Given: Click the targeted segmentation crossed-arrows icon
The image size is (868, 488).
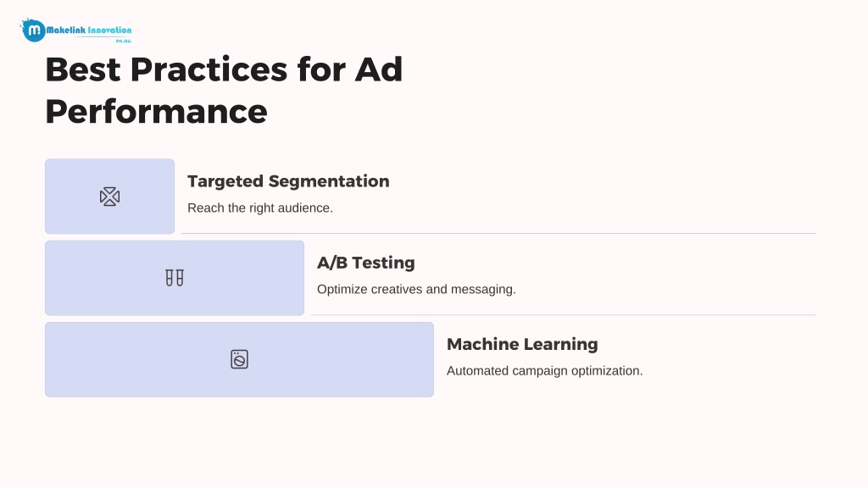Looking at the screenshot, I should tap(109, 197).
